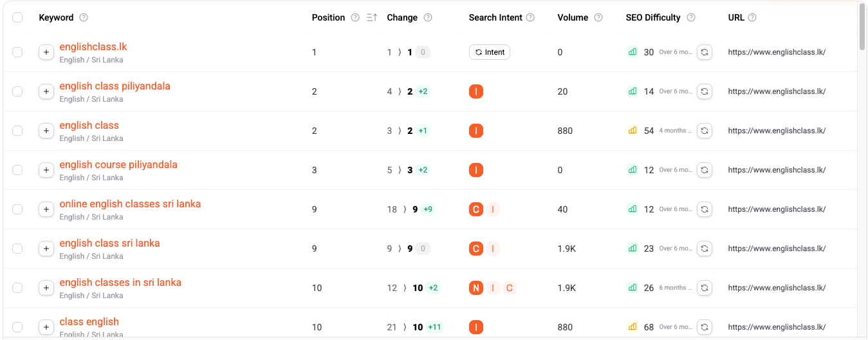Click the +9 change badge
The height and width of the screenshot is (340, 868).
coord(429,209)
